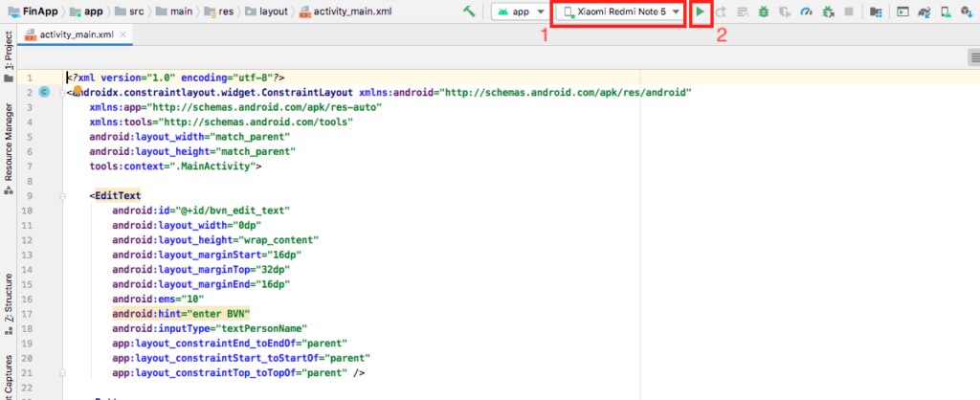
Task: Click the xml version declaration on line 1
Action: (176, 78)
